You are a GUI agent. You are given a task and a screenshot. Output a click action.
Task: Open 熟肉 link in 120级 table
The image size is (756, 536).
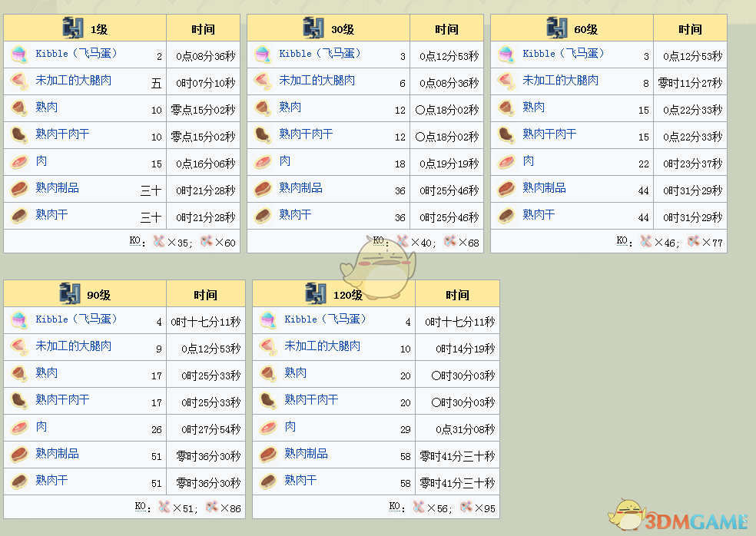296,372
